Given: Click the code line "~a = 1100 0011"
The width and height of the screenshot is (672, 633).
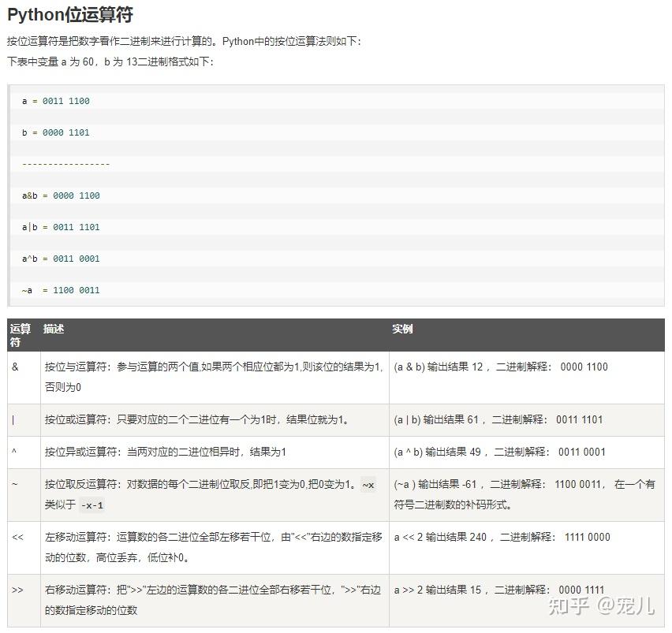Looking at the screenshot, I should [x=61, y=290].
